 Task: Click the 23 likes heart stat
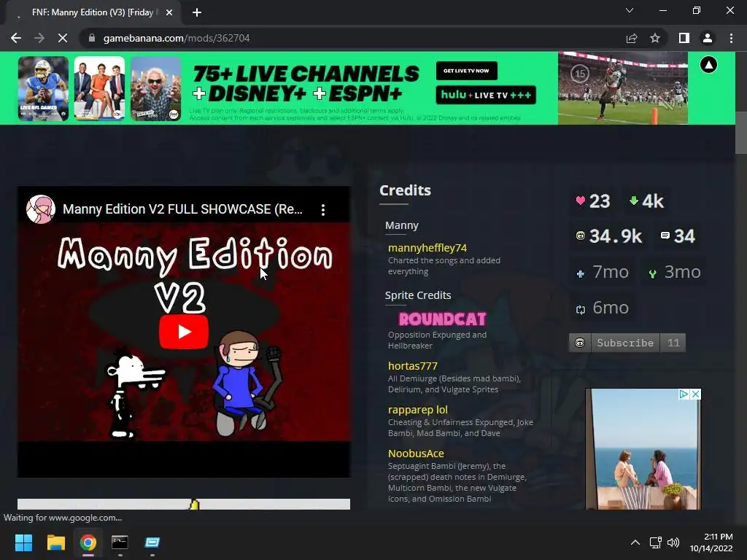pyautogui.click(x=593, y=201)
